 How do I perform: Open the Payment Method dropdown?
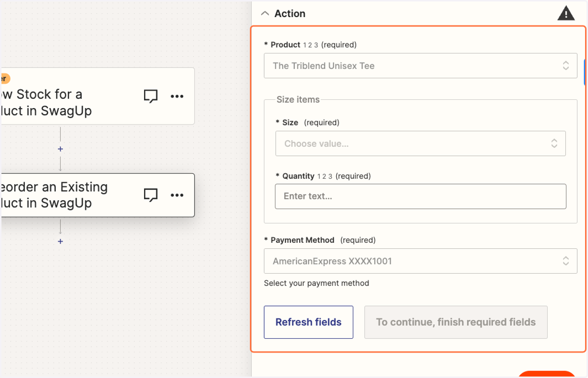coord(420,261)
